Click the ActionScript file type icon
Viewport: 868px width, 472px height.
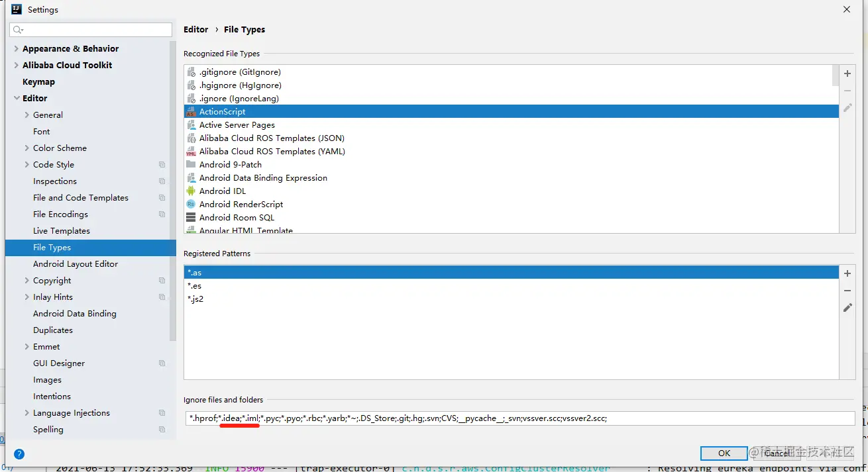[x=191, y=112]
